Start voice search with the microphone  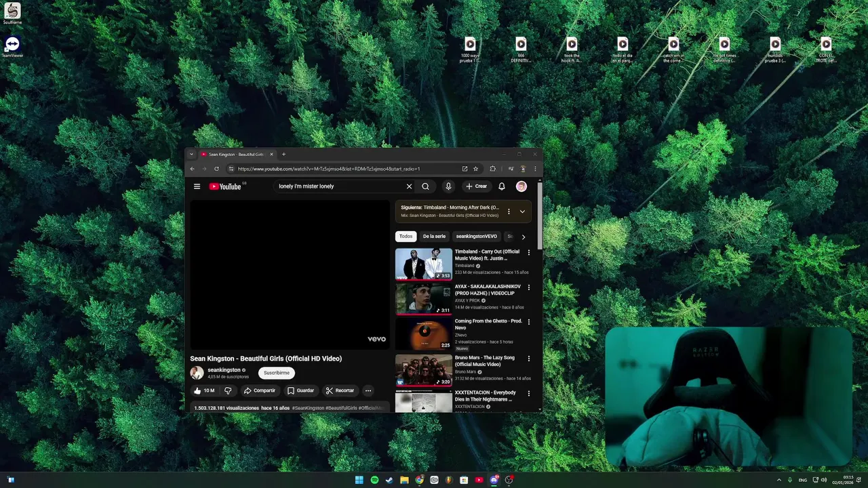coord(448,186)
